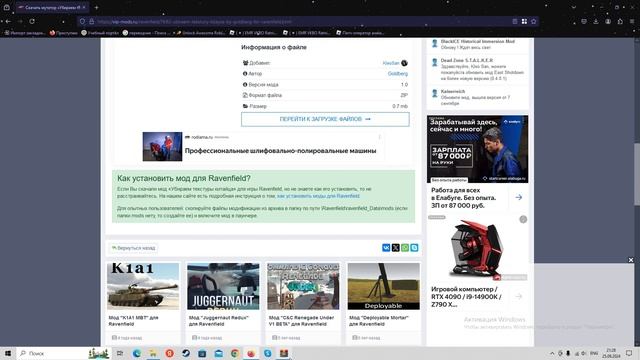Bookmark this page with the star icon
The width and height of the screenshot is (640, 360).
coord(533,22)
